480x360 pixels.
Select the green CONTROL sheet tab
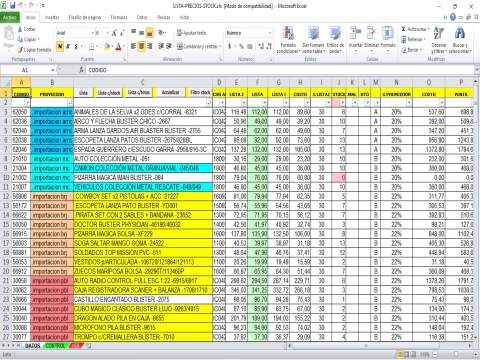(x=55, y=346)
